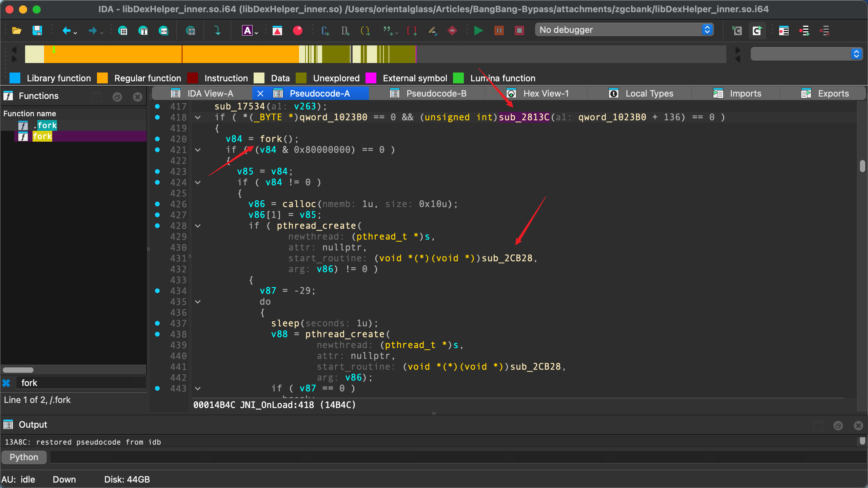Select the .fork function in list
868x488 pixels.
73,125
